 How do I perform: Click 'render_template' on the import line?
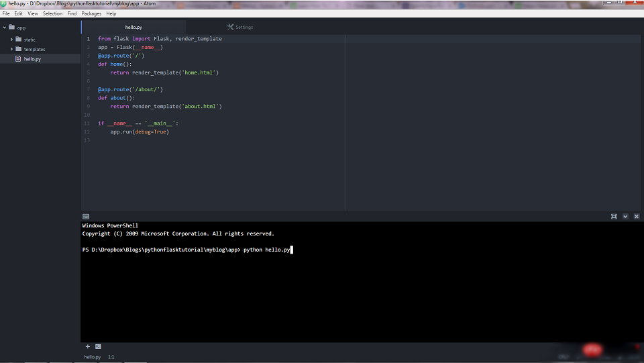(x=199, y=39)
